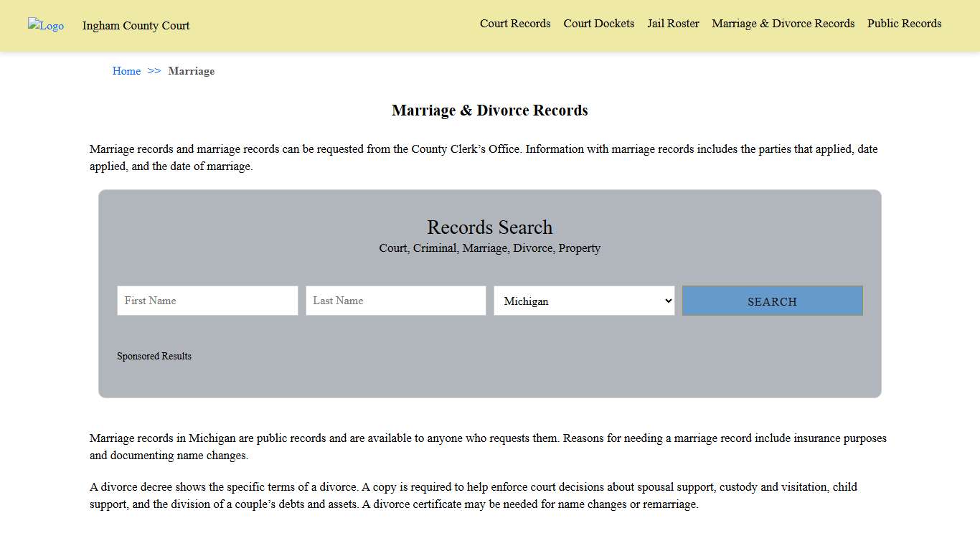Click the Last Name input field
Image resolution: width=980 pixels, height=551 pixels.
coord(395,301)
